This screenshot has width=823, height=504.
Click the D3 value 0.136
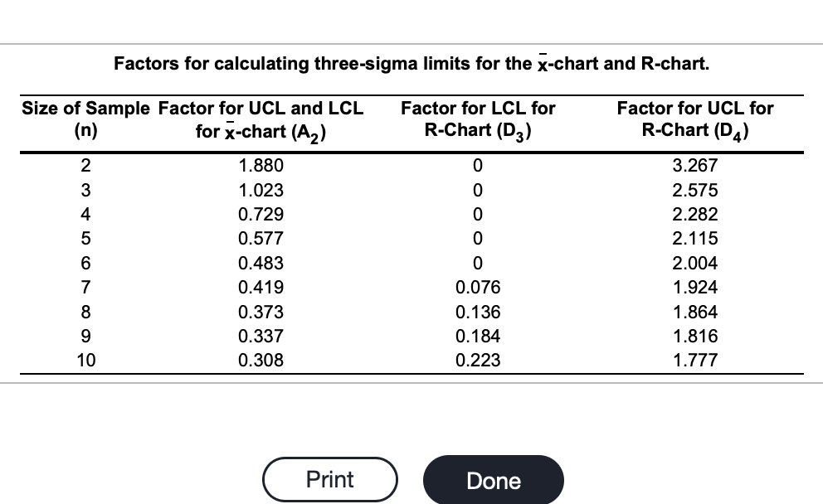[478, 313]
